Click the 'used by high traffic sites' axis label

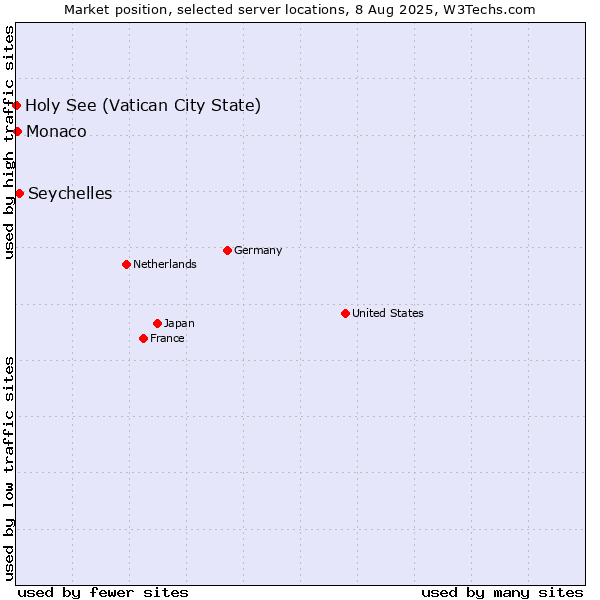click(x=9, y=142)
